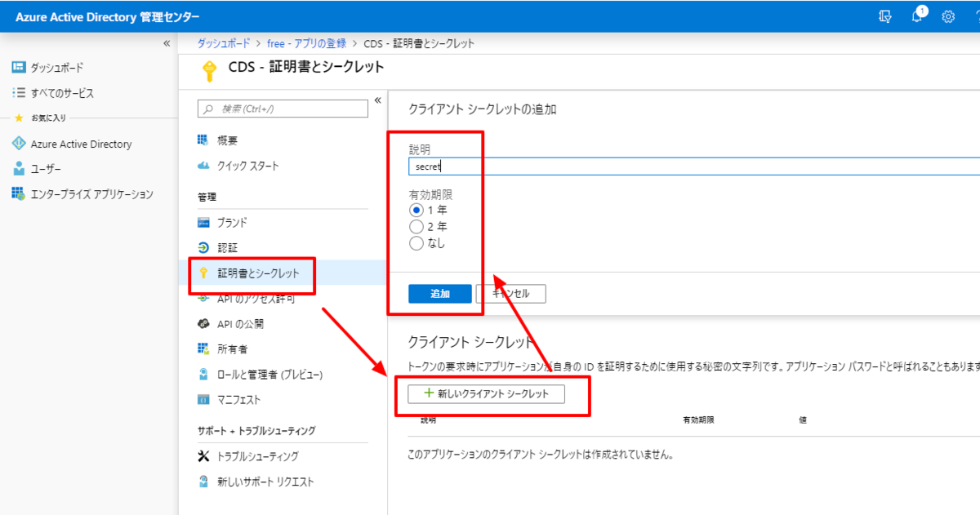Open the settings gear icon
The image size is (980, 515).
pyautogui.click(x=948, y=16)
